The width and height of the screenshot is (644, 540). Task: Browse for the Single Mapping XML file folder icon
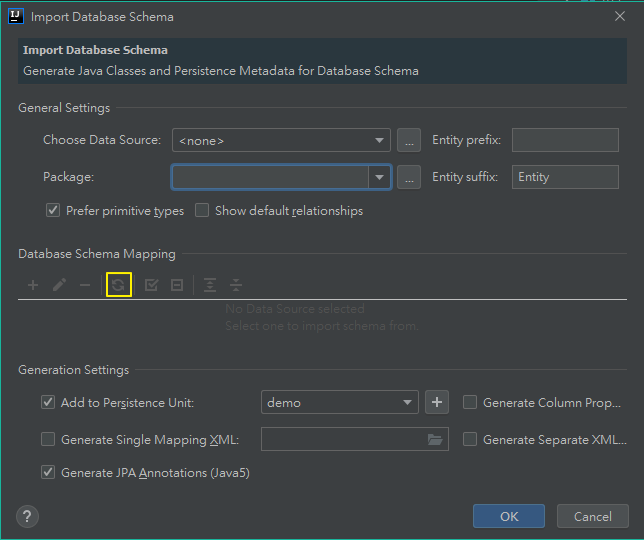click(x=435, y=439)
